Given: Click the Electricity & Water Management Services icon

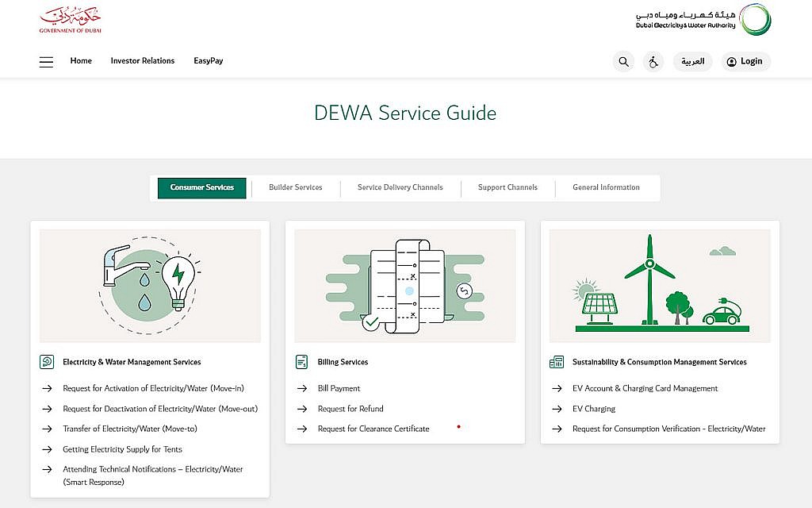Looking at the screenshot, I should [x=47, y=361].
